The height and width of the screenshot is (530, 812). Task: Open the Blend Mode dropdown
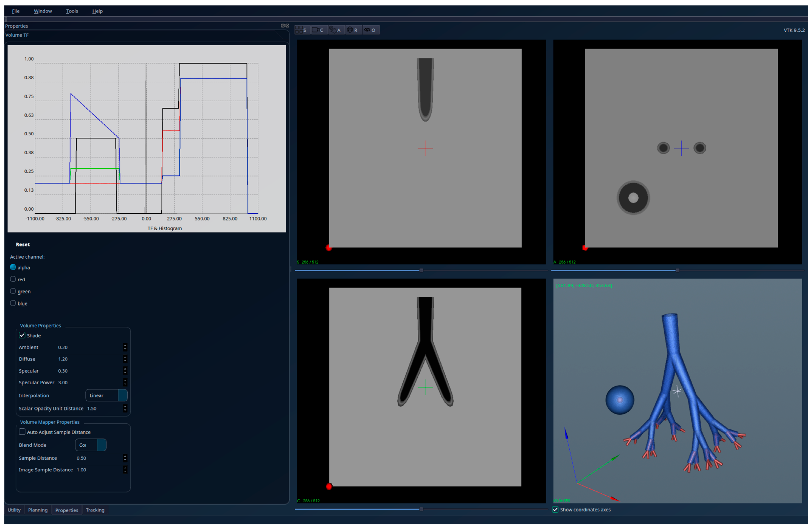(x=91, y=445)
